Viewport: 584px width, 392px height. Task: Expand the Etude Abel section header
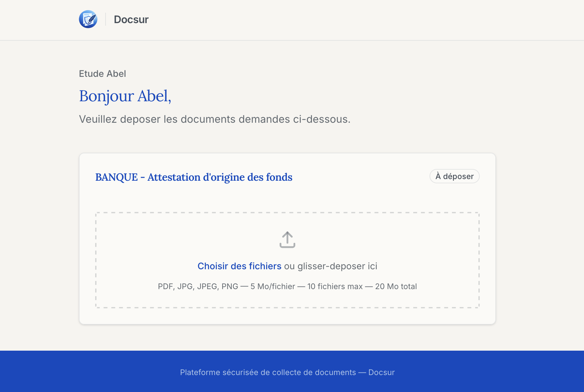pos(102,74)
